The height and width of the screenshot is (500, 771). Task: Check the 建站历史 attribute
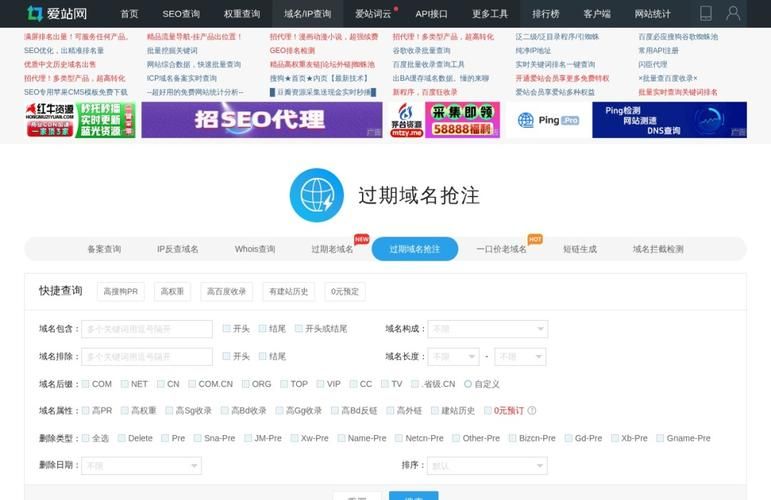pyautogui.click(x=435, y=411)
